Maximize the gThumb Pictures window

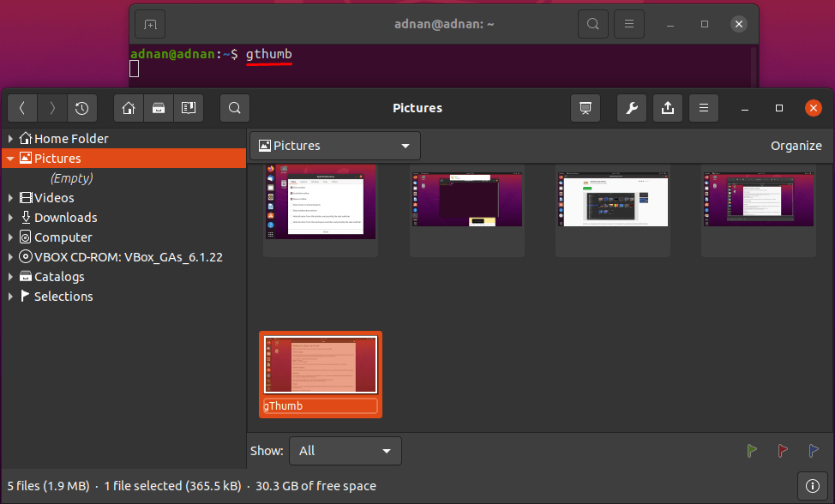pos(779,108)
